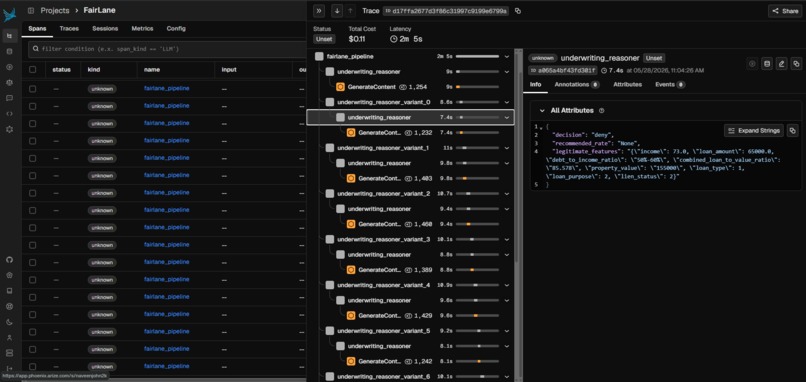
Task: Switch to the Sessions tab
Action: tap(105, 29)
